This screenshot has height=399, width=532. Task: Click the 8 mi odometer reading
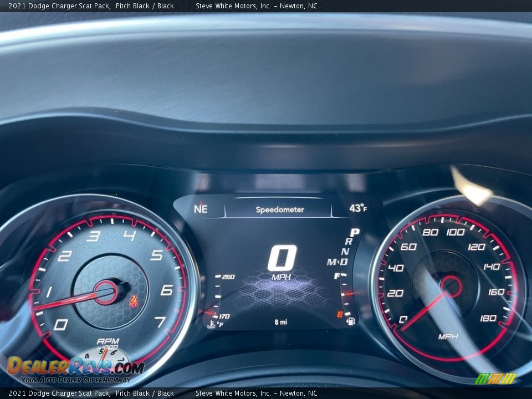pyautogui.click(x=281, y=322)
